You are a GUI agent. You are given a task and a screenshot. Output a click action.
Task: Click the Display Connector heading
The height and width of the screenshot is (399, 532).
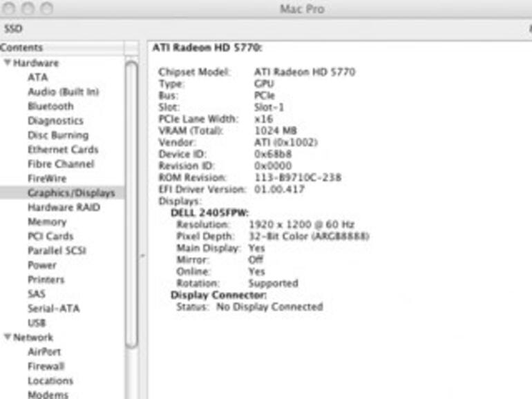tap(218, 295)
